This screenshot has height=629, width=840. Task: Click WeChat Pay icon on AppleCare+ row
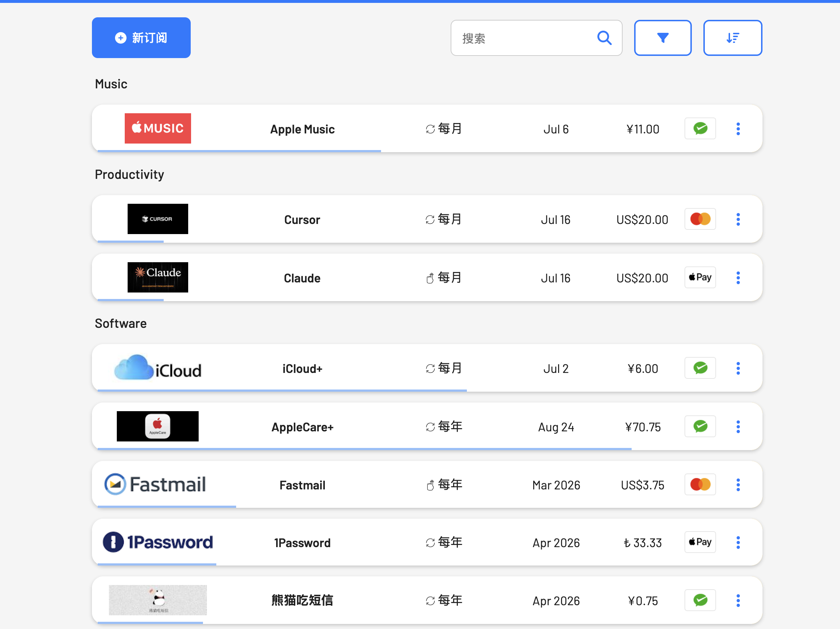point(700,426)
